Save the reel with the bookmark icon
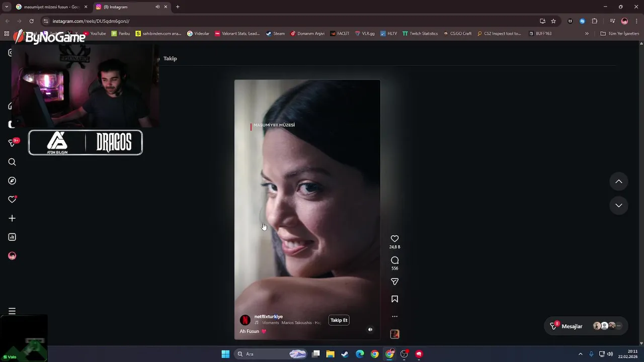 394,299
